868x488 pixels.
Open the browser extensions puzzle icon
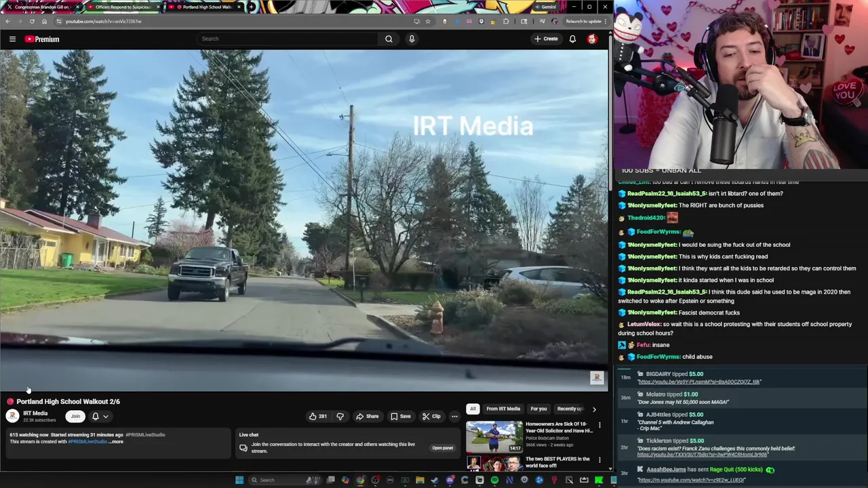click(506, 21)
